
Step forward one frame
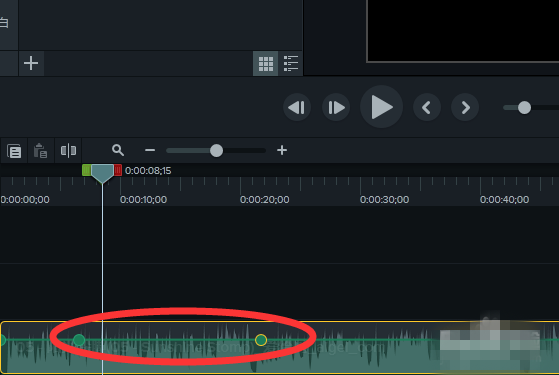tap(336, 107)
